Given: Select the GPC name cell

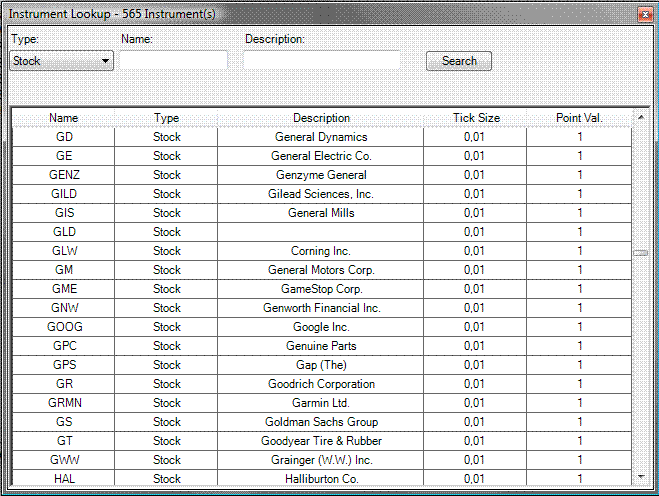Looking at the screenshot, I should click(x=63, y=346).
